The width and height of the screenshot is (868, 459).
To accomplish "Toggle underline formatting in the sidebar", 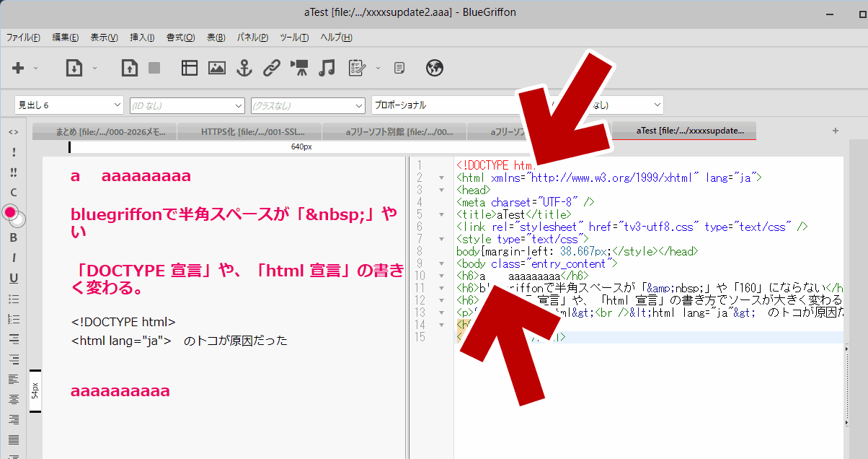I will 13,278.
